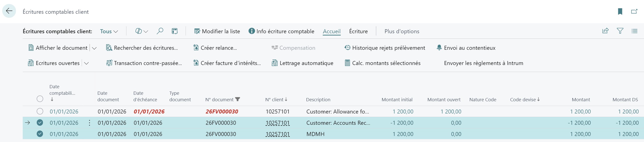The height and width of the screenshot is (142, 644).
Task: Open N° document column filter header
Action: [223, 99]
